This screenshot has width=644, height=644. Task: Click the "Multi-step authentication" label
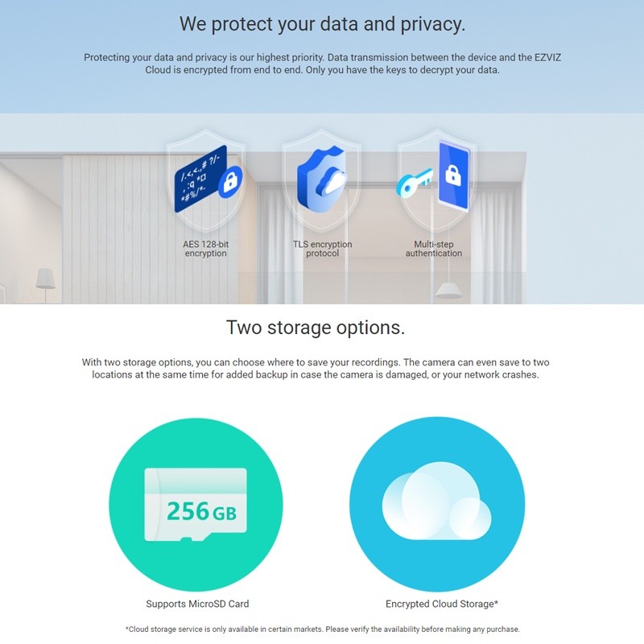click(x=434, y=249)
